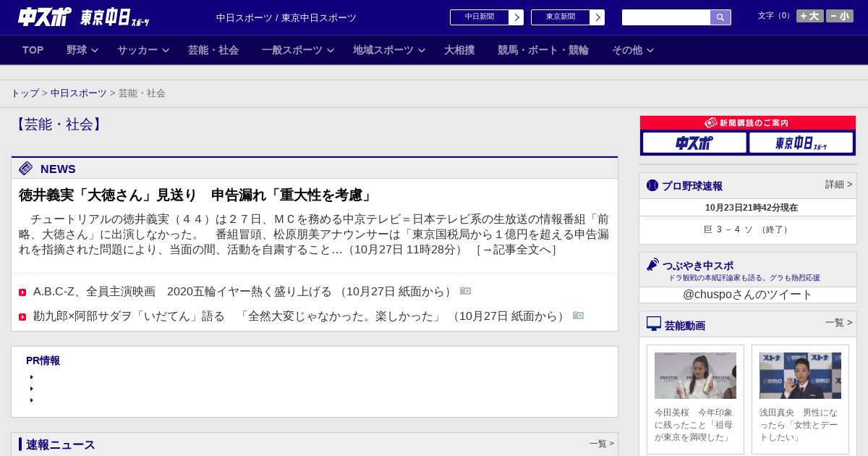This screenshot has width=868, height=456.
Task: Expand the サッカー navigation menu
Action: click(x=143, y=50)
